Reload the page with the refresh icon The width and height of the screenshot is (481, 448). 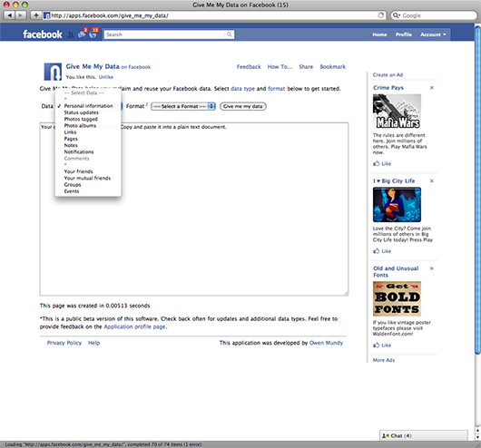(x=380, y=15)
